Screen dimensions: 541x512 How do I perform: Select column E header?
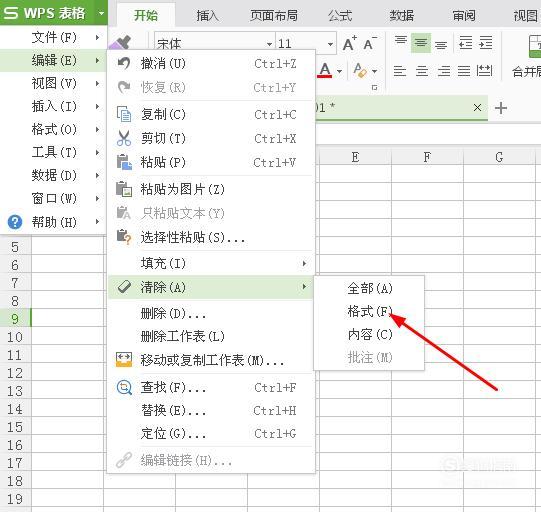tap(355, 157)
